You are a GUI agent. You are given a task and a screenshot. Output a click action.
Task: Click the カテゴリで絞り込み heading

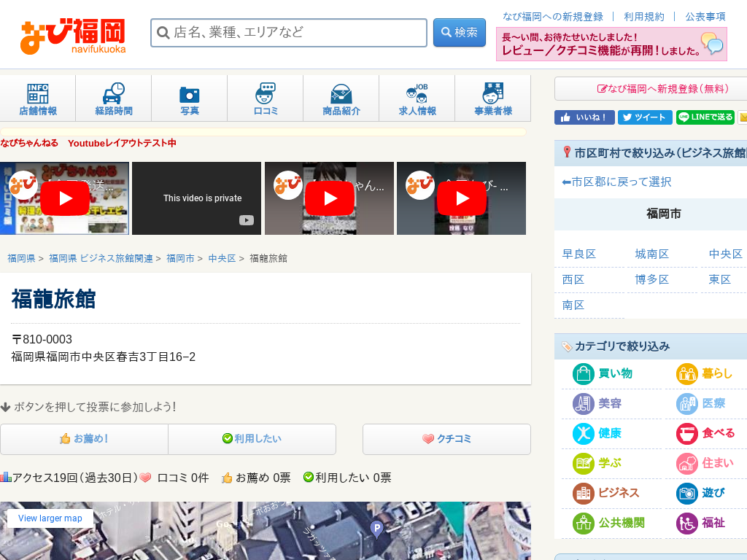click(x=622, y=346)
